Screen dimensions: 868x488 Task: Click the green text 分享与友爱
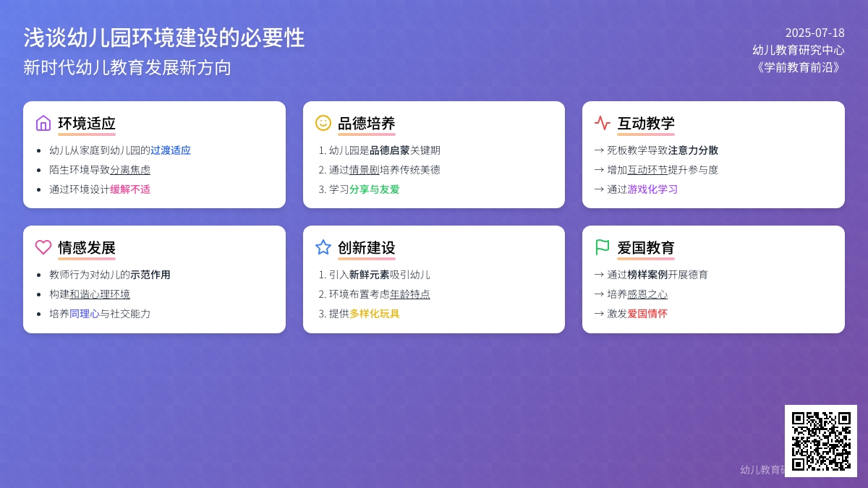[x=375, y=189]
